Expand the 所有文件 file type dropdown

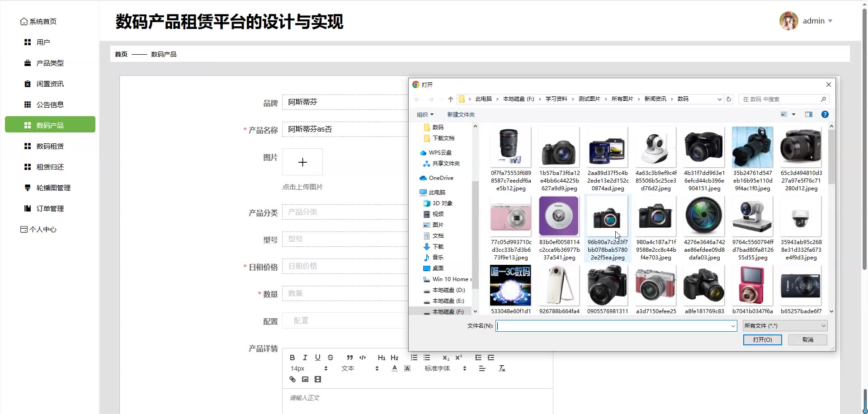click(x=785, y=326)
